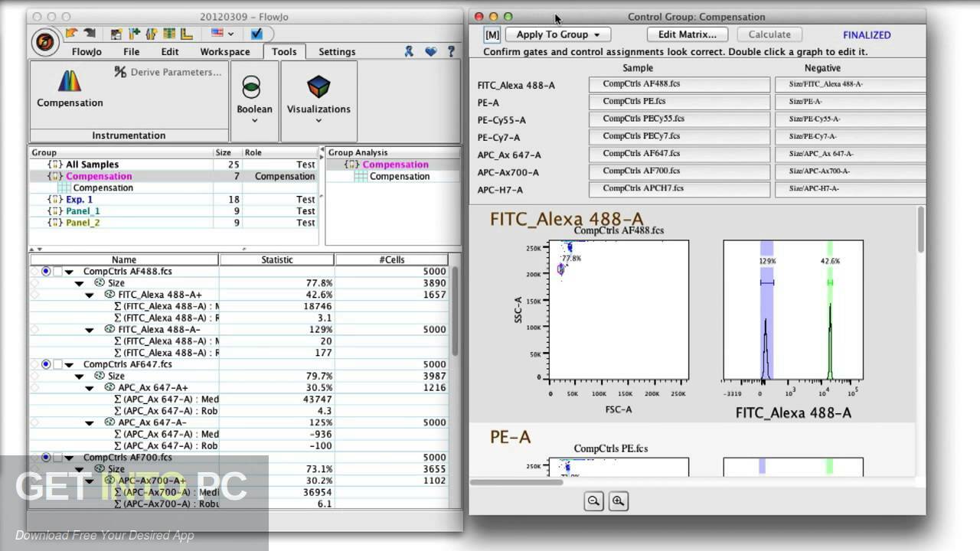Click the grid icon beside Compensation in Group Analysis
Screen dimensions: 980x551
[x=360, y=177]
